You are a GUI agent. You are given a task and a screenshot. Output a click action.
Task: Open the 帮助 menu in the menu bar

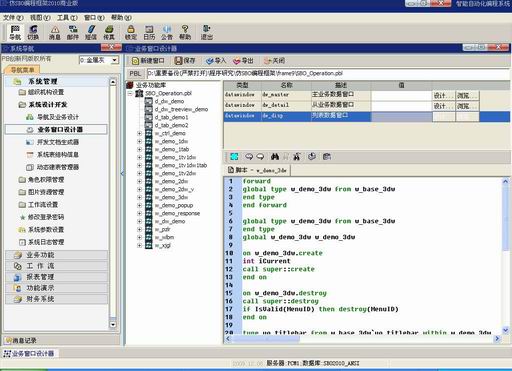tap(121, 18)
